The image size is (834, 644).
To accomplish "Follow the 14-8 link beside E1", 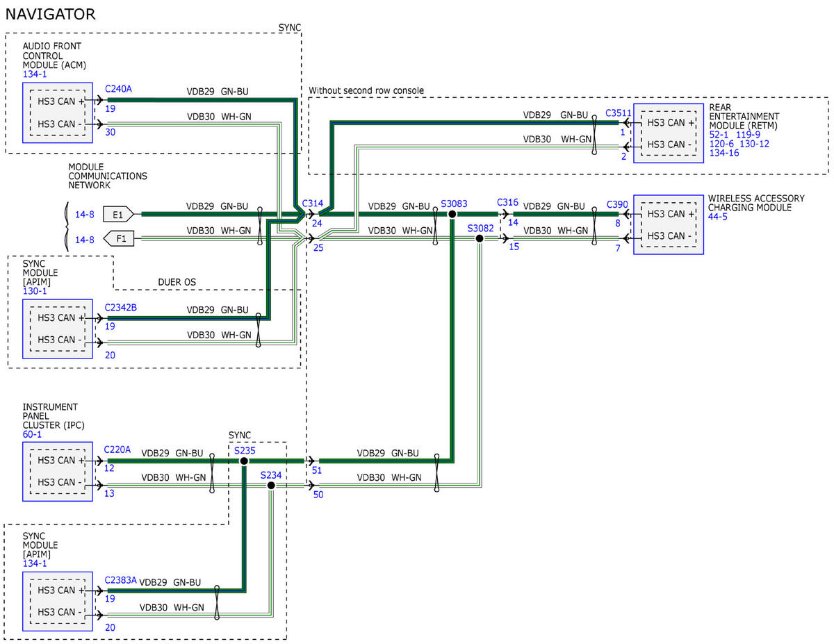I will click(x=85, y=215).
